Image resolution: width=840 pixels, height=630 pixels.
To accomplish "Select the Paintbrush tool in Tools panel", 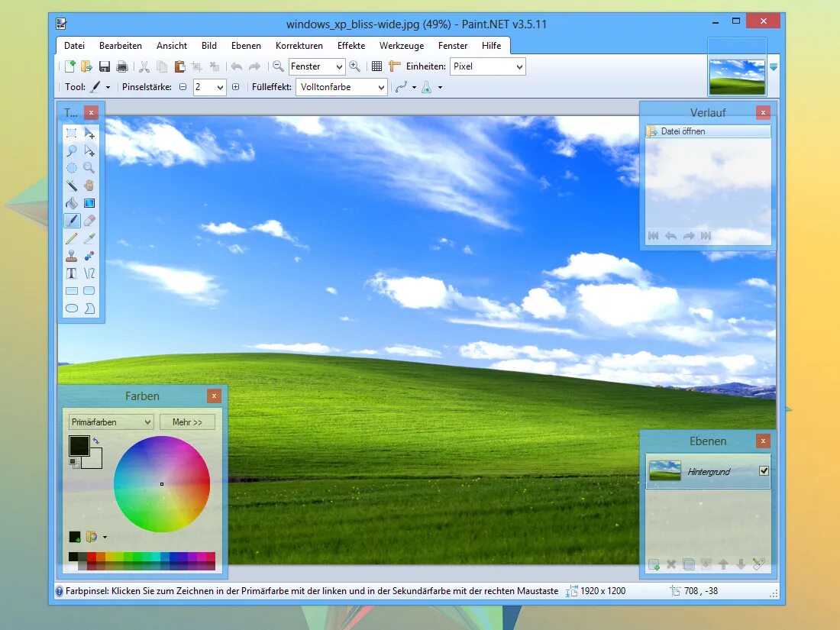I will [x=71, y=221].
